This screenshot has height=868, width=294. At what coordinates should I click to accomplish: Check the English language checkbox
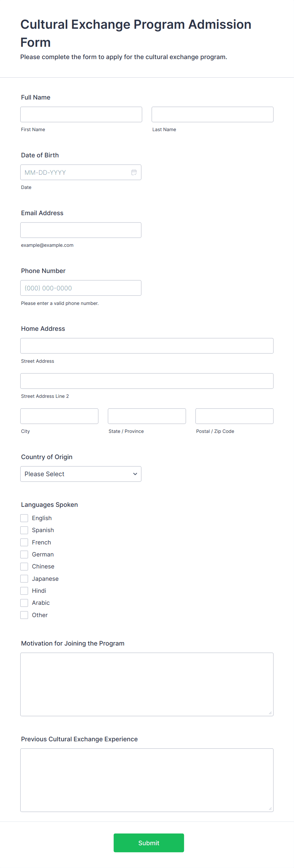coord(24,518)
